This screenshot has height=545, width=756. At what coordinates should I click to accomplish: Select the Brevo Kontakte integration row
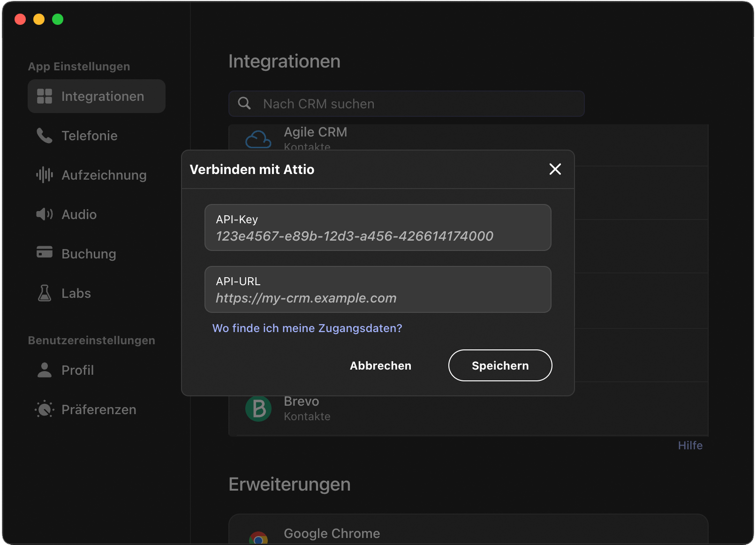coord(469,409)
